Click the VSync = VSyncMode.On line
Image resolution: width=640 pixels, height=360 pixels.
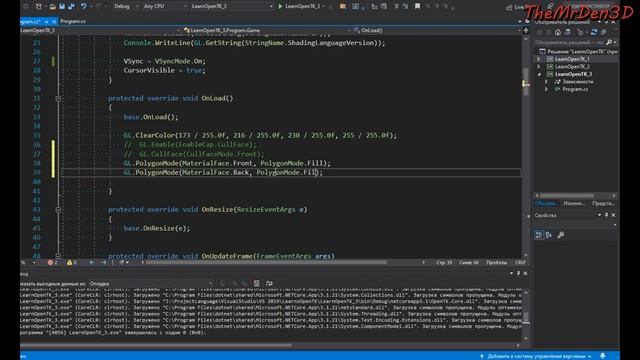164,61
